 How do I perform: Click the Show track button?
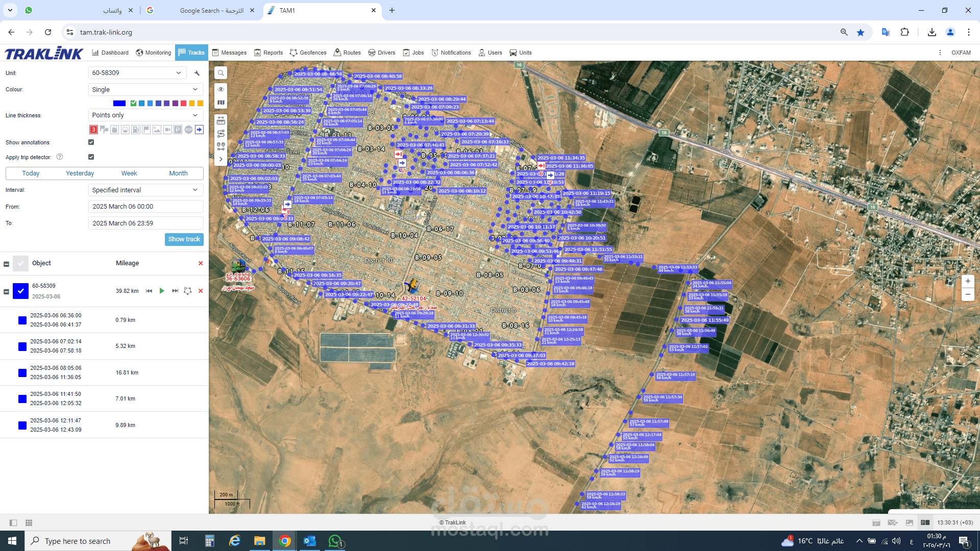[184, 239]
